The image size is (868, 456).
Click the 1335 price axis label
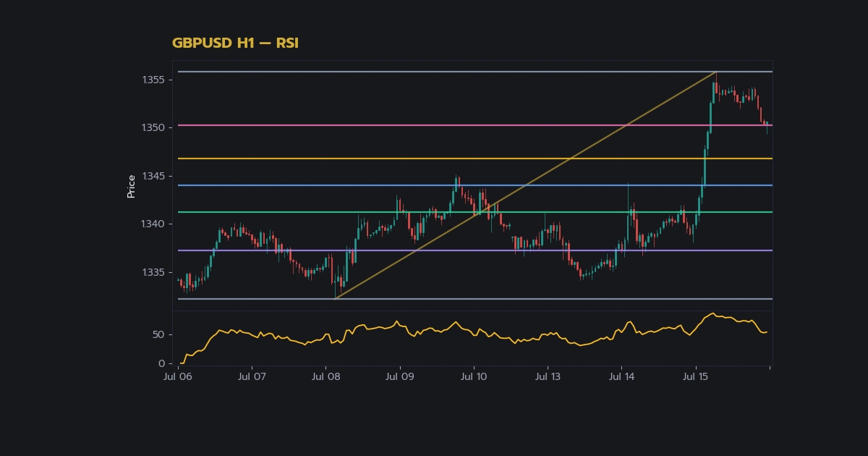[153, 272]
